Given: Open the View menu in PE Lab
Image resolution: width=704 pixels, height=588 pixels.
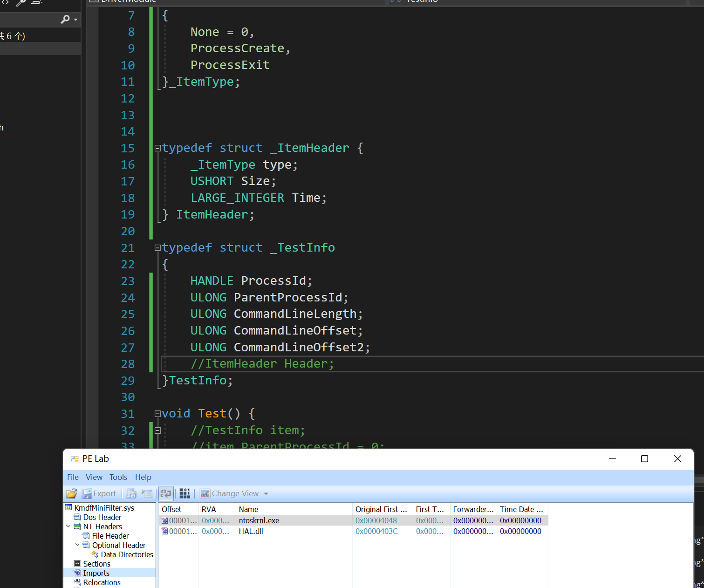Looking at the screenshot, I should 94,477.
